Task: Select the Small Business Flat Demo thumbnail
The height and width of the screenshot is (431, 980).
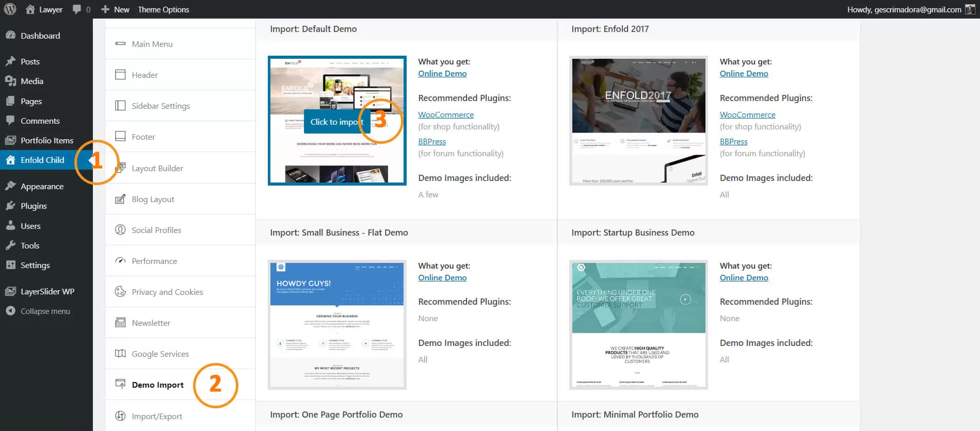Action: click(x=337, y=325)
